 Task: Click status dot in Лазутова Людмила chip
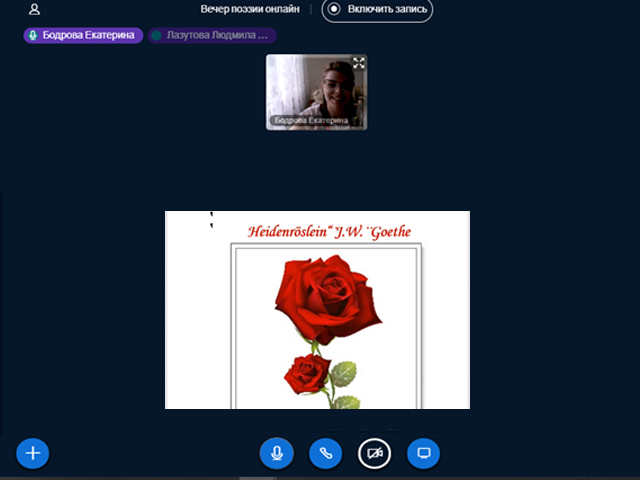(157, 35)
